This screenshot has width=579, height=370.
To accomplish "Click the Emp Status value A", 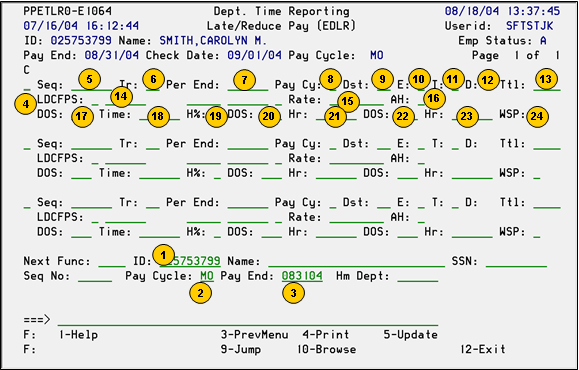I will pyautogui.click(x=543, y=40).
